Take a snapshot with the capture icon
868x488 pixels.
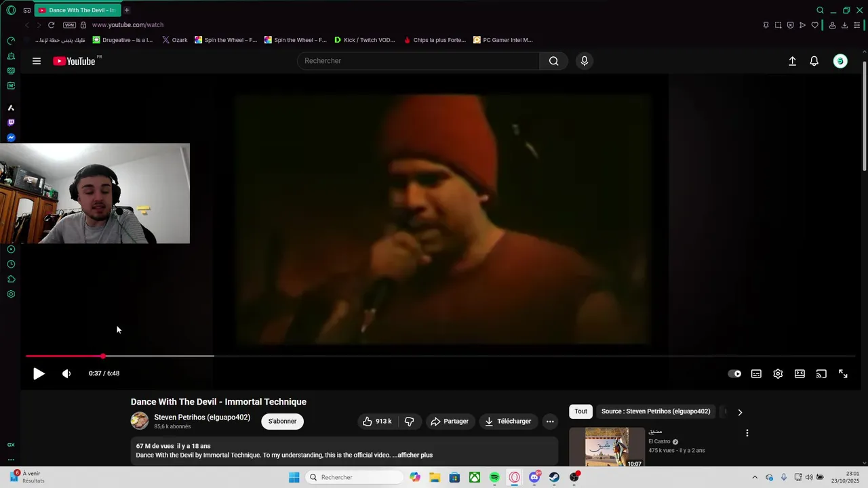pyautogui.click(x=778, y=25)
